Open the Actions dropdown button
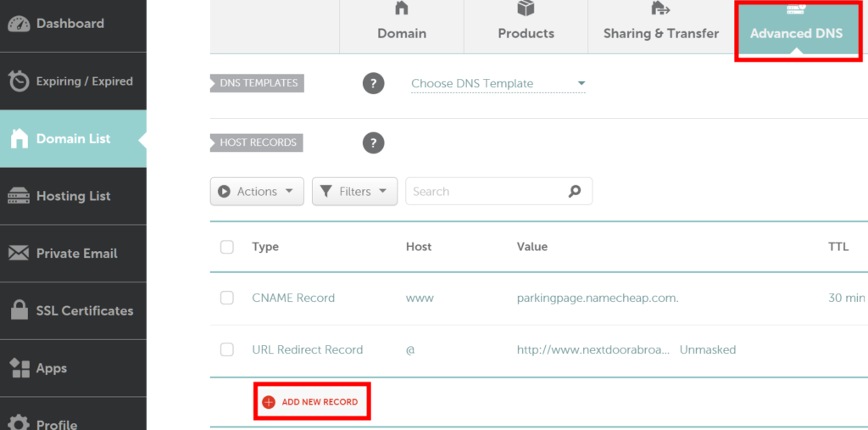 coord(257,191)
